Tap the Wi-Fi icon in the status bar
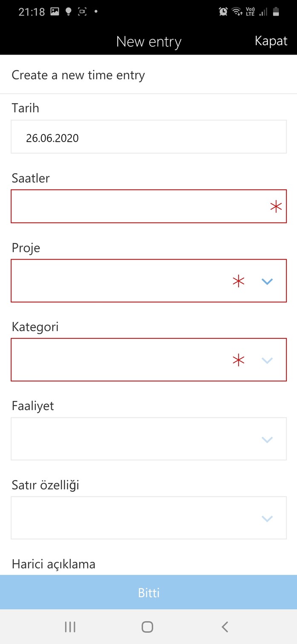The image size is (297, 644). pos(237,12)
